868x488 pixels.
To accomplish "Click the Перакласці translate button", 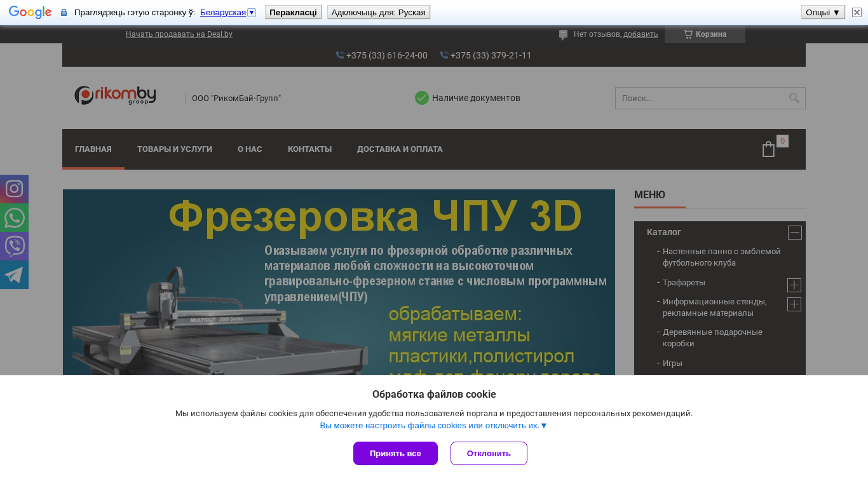I will pos(293,12).
